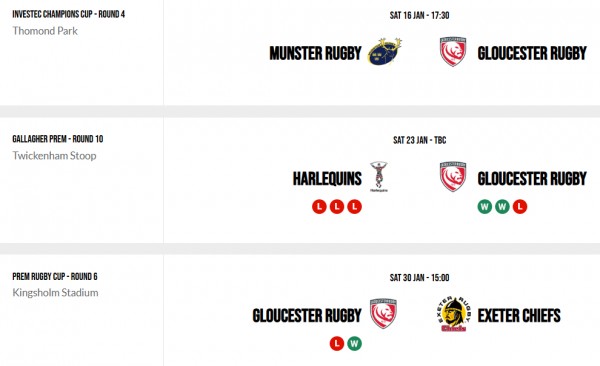The height and width of the screenshot is (366, 600).
Task: Click Gloucester's red L badge in Harlequins fixture
Action: coord(520,207)
